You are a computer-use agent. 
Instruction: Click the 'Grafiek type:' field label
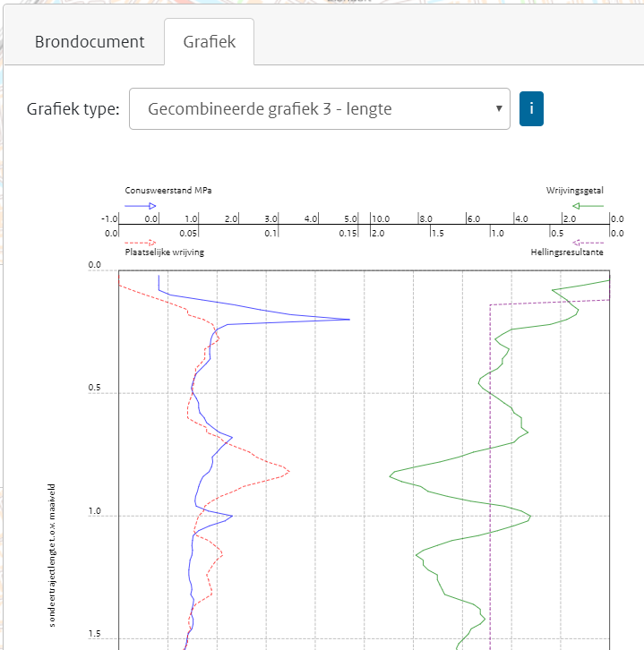73,109
